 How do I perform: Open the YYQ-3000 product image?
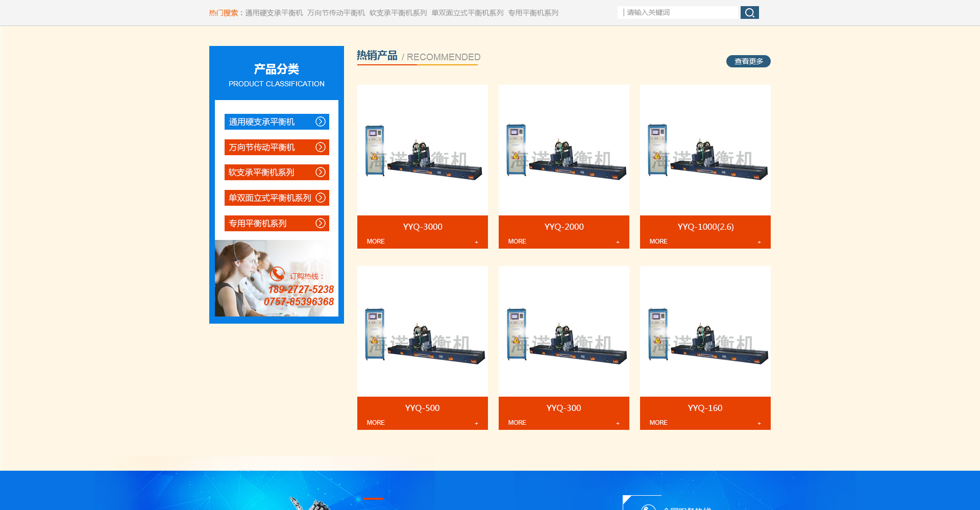coord(423,150)
